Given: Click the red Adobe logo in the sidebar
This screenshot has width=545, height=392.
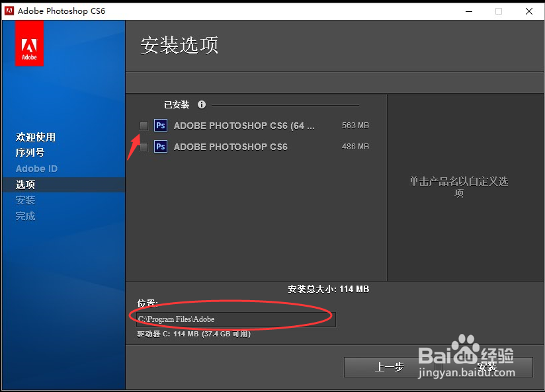Looking at the screenshot, I should coord(29,43).
